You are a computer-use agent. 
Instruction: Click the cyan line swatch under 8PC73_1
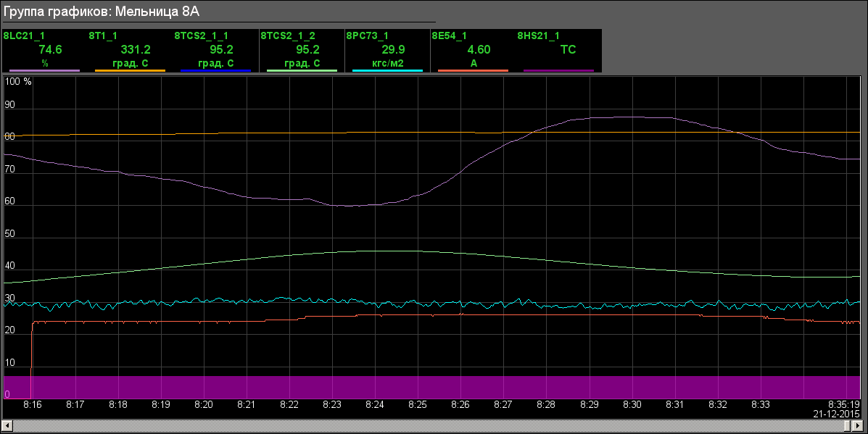[387, 70]
